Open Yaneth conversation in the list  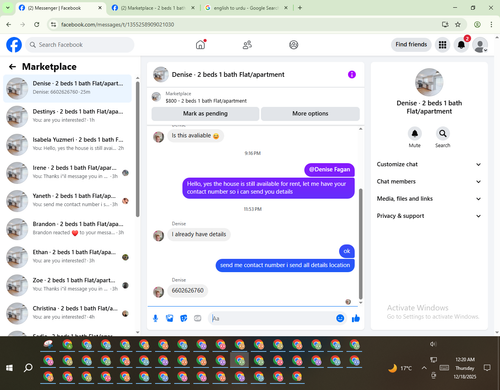67,201
